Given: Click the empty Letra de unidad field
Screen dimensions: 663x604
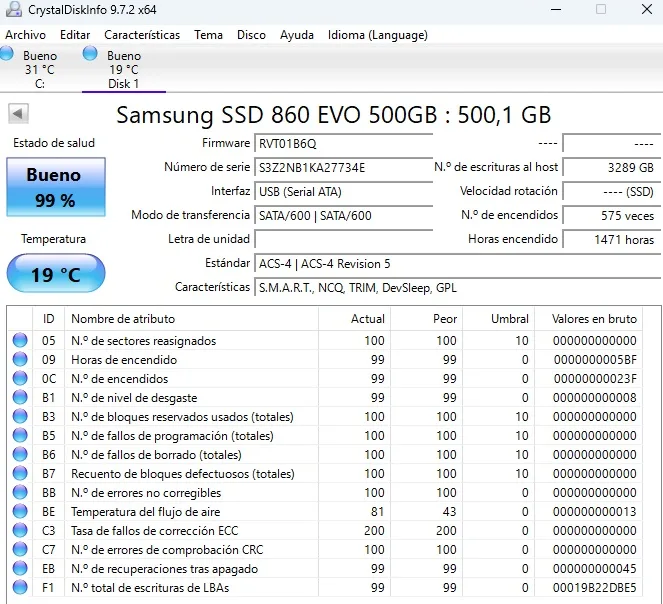Looking at the screenshot, I should pyautogui.click(x=343, y=239).
